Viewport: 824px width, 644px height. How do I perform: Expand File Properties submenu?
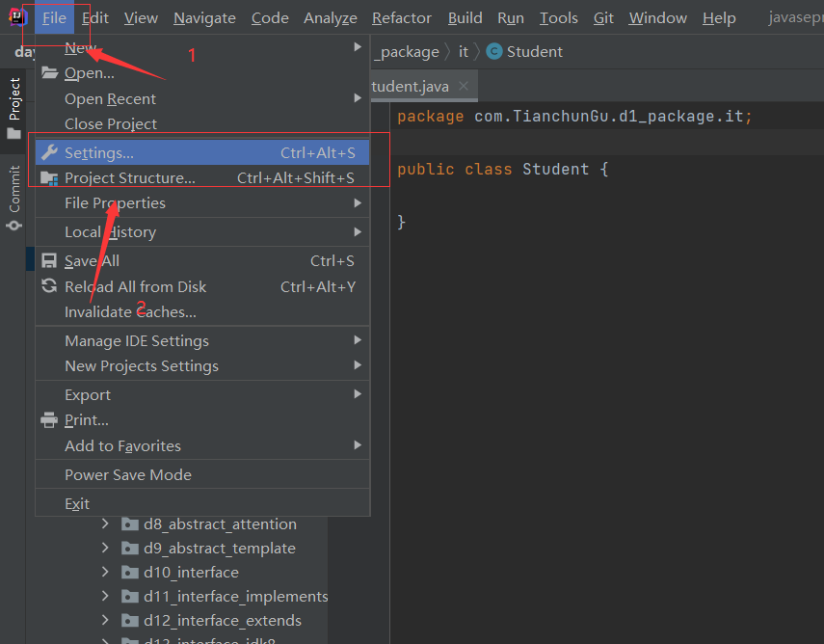tap(202, 202)
